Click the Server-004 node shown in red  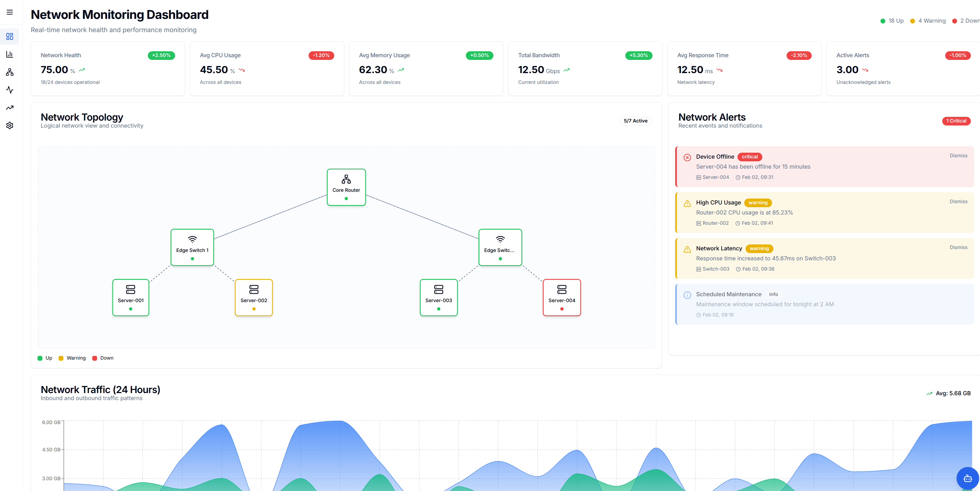(562, 297)
